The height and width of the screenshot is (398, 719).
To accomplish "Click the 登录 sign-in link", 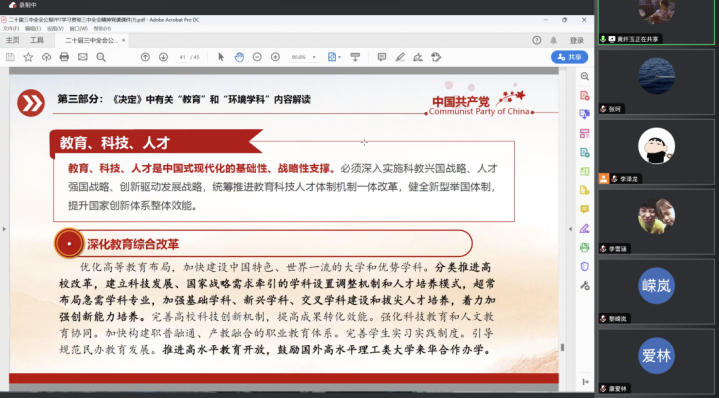I will pyautogui.click(x=577, y=40).
